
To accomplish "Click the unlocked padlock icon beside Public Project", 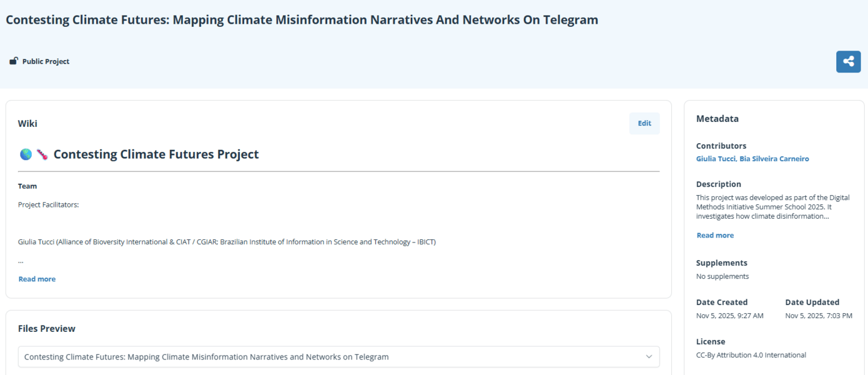I will [x=14, y=61].
